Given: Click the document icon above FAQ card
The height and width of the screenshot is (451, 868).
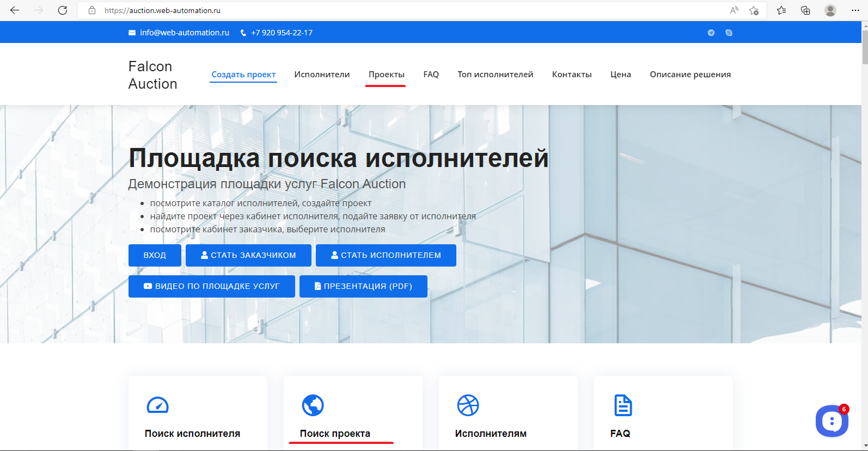Looking at the screenshot, I should pyautogui.click(x=623, y=405).
